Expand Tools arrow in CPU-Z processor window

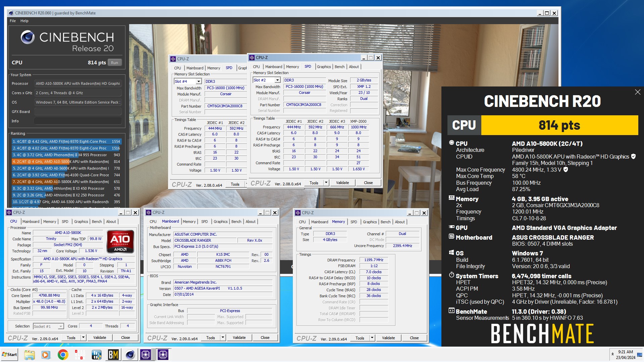point(83,338)
